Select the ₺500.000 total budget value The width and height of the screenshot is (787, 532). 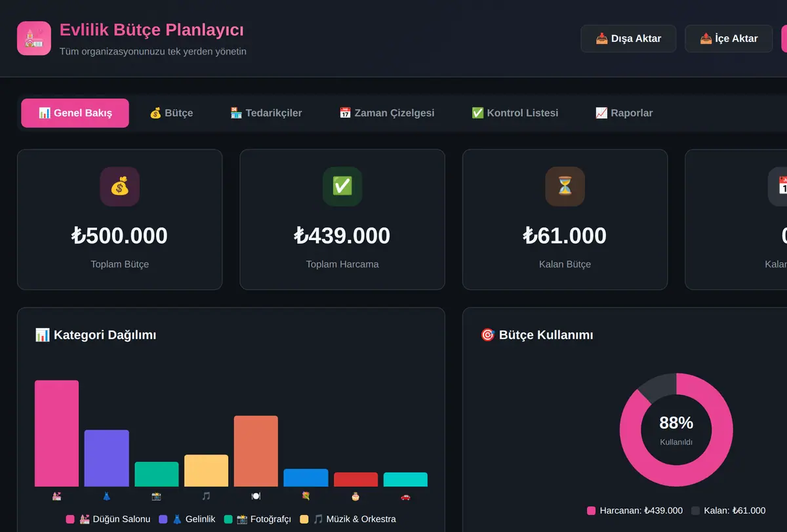tap(119, 235)
